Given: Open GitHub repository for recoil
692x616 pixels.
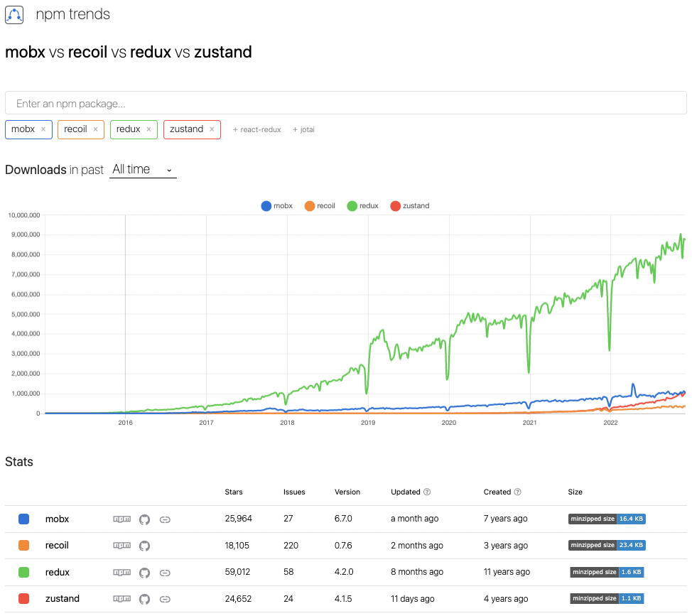Looking at the screenshot, I should pos(144,546).
